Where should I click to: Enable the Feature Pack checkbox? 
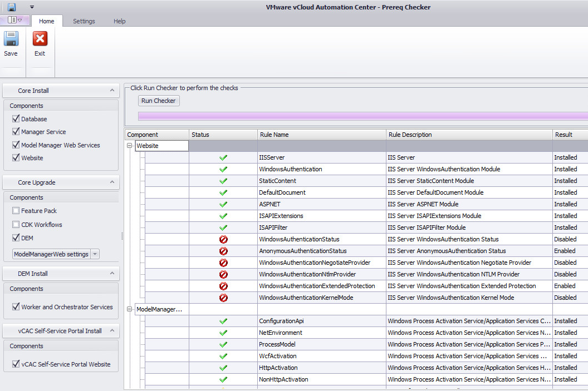pos(16,211)
